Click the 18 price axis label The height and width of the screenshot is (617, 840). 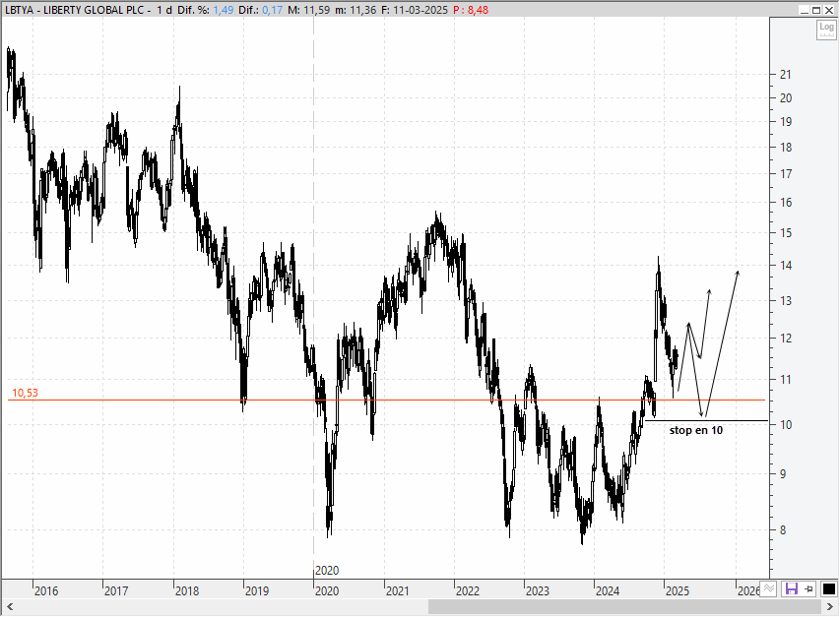(x=786, y=148)
